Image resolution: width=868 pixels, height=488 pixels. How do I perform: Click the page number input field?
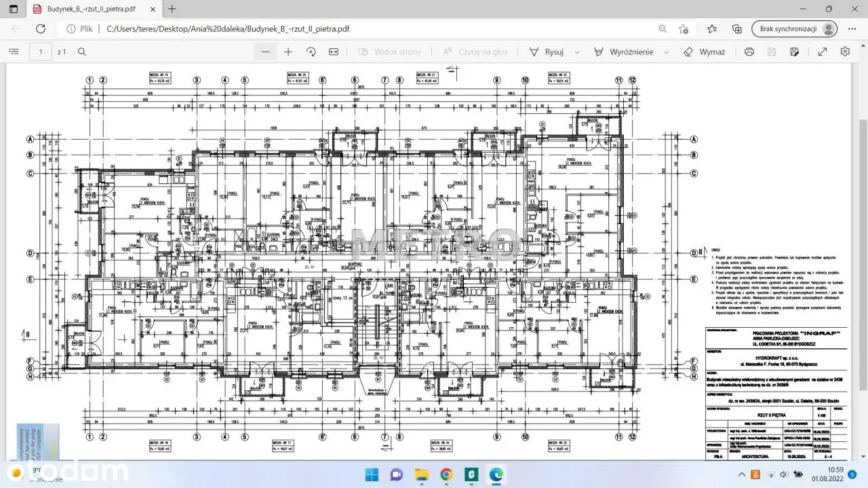[x=41, y=52]
